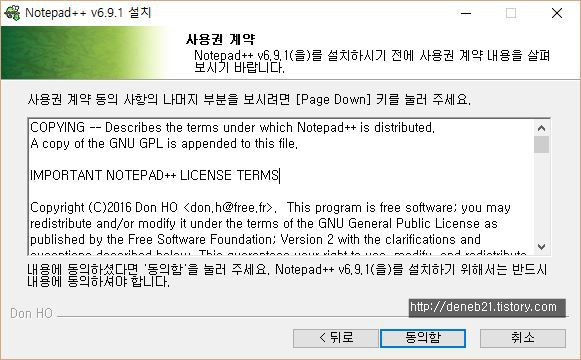Close the Notepad++ setup window
The width and height of the screenshot is (581, 360).
point(557,13)
